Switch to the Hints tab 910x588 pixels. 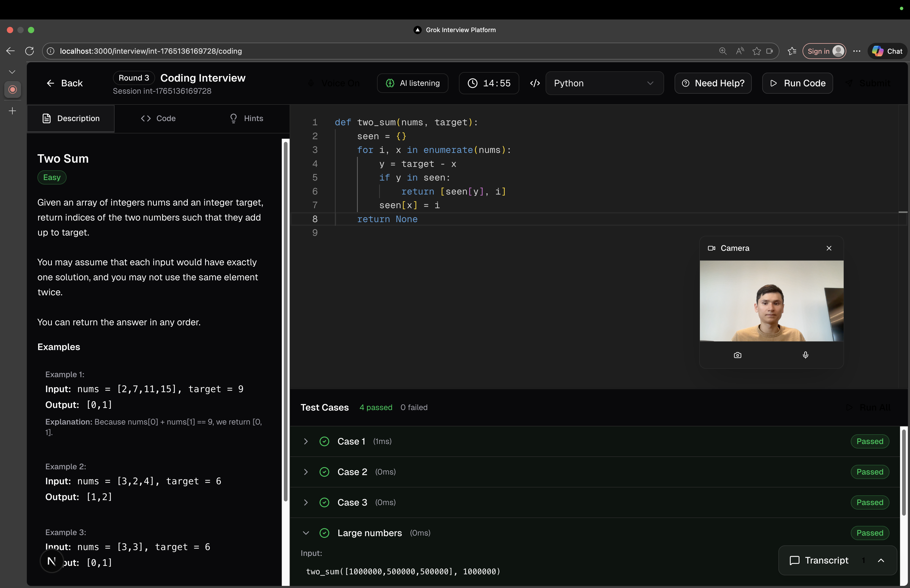246,118
